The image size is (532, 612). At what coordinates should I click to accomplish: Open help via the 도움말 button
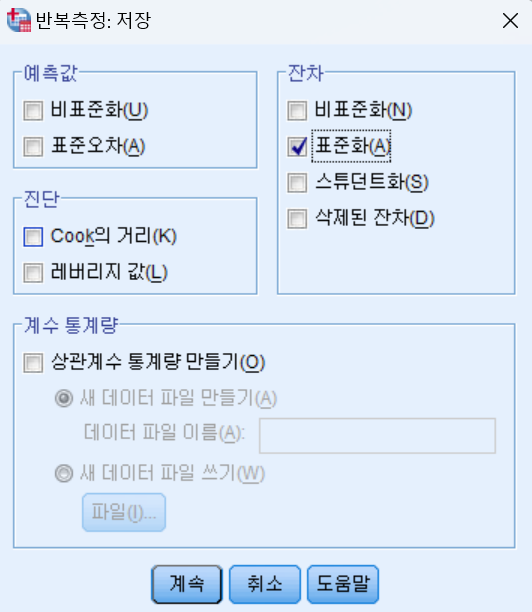(343, 584)
